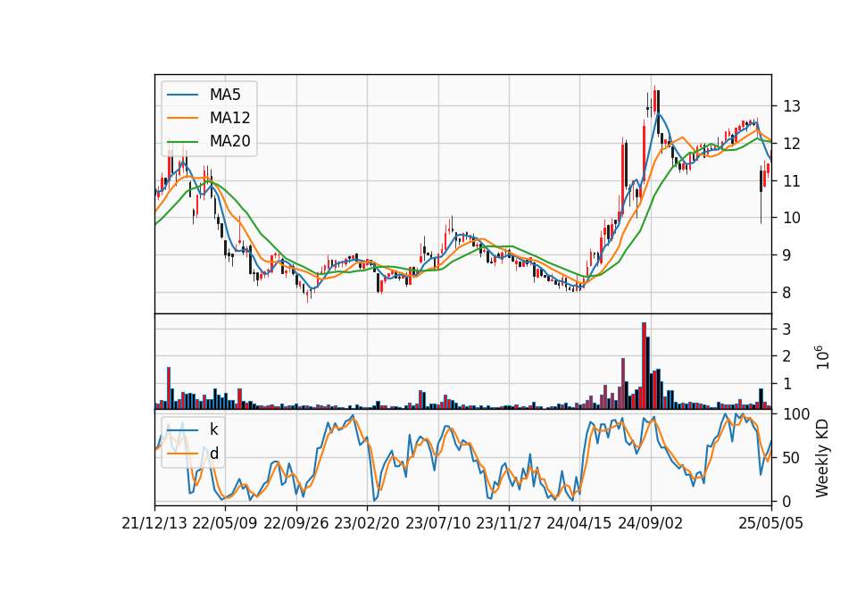The width and height of the screenshot is (857, 616).
Task: Click the price axis value 12
Action: tap(792, 144)
